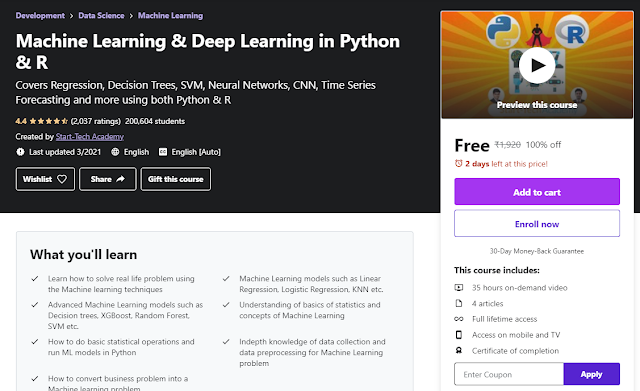Viewport: 640px width, 391px height.
Task: Click checkmark beside Understanding of basics of statistics
Action: (226, 305)
